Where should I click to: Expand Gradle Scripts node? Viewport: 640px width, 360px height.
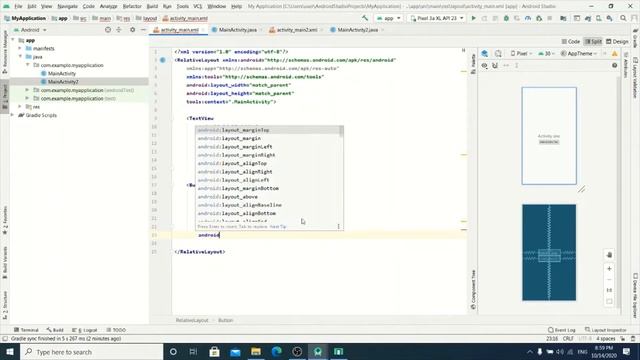coord(12,115)
